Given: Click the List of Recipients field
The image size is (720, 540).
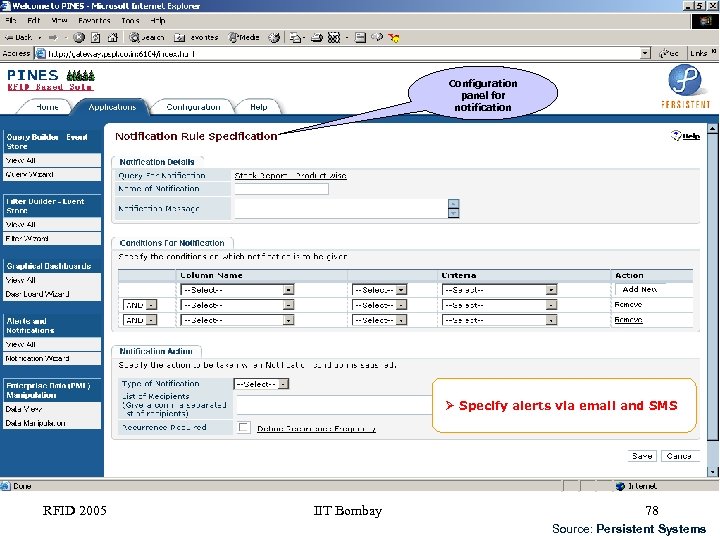Looking at the screenshot, I should pyautogui.click(x=334, y=405).
